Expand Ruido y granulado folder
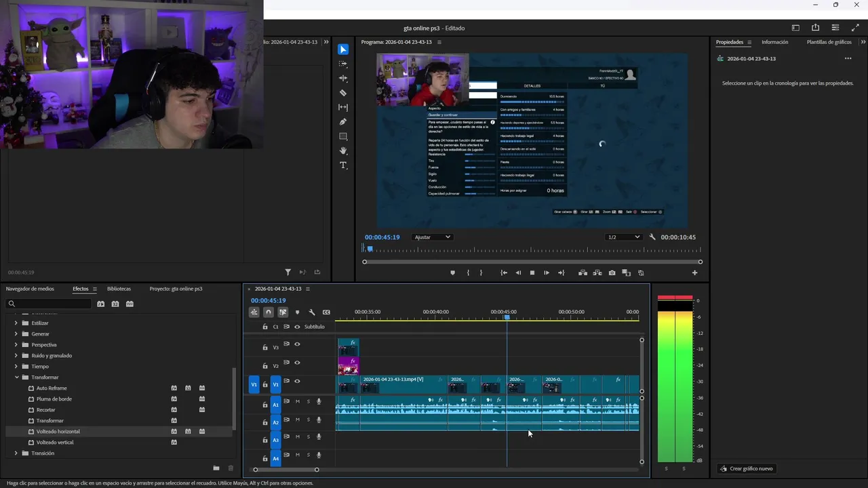Viewport: 868px width, 488px height. [16, 356]
